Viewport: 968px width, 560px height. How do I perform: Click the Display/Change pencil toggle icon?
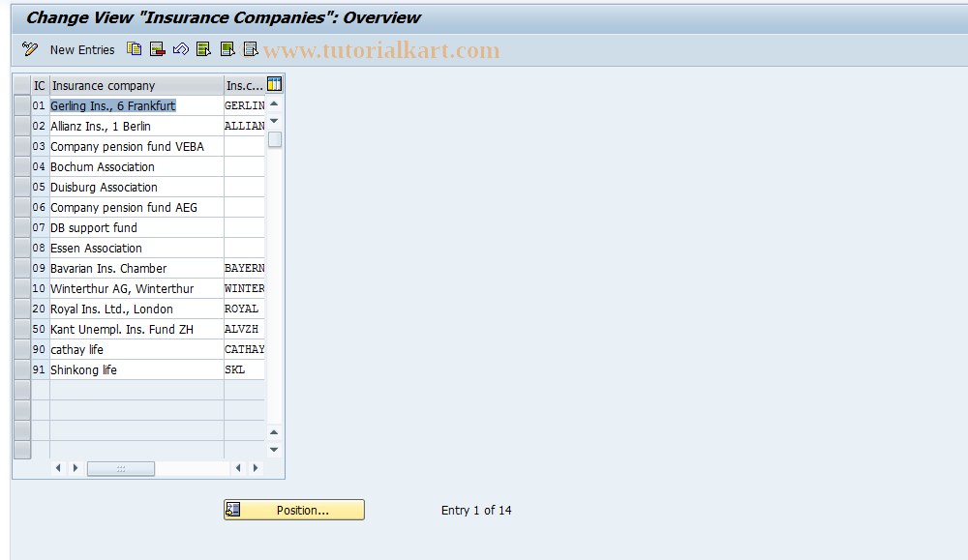pyautogui.click(x=30, y=49)
